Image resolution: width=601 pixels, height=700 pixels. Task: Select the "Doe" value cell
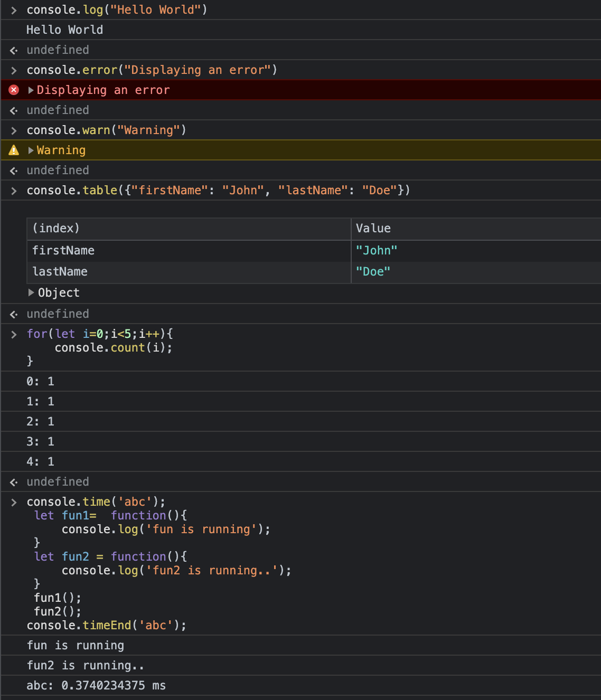click(x=476, y=272)
